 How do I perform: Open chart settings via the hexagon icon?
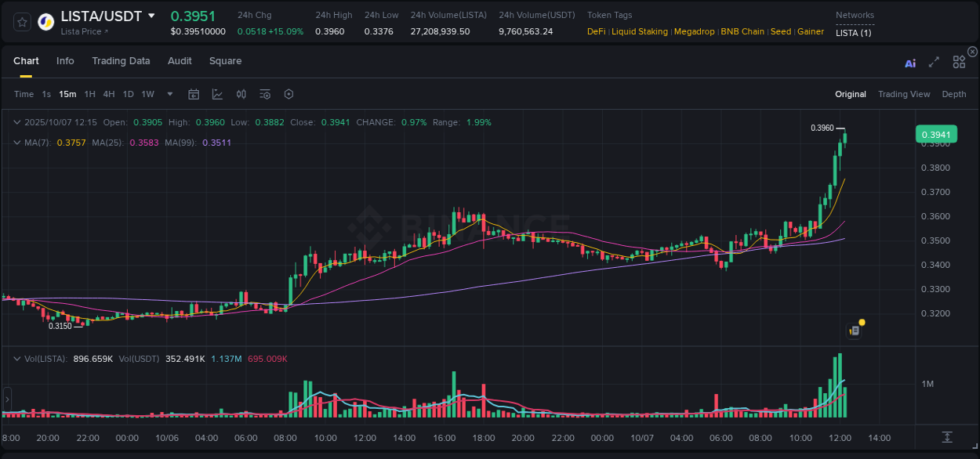(x=289, y=94)
